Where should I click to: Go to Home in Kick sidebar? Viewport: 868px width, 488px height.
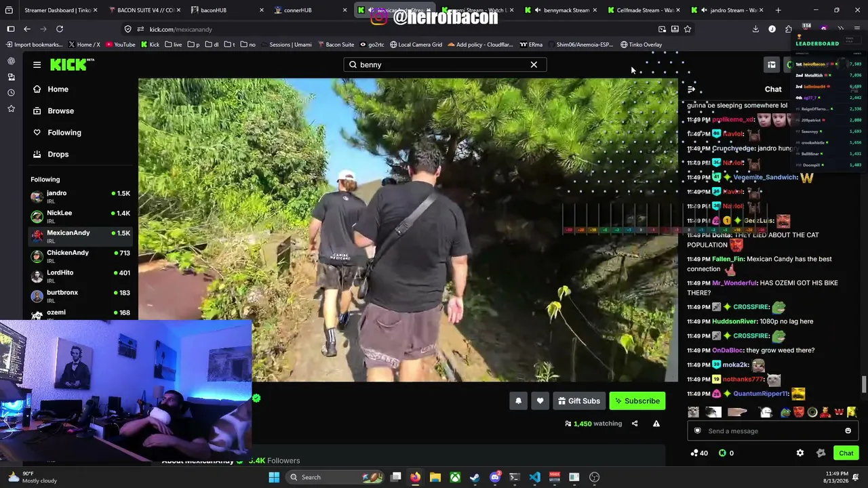coord(80,89)
